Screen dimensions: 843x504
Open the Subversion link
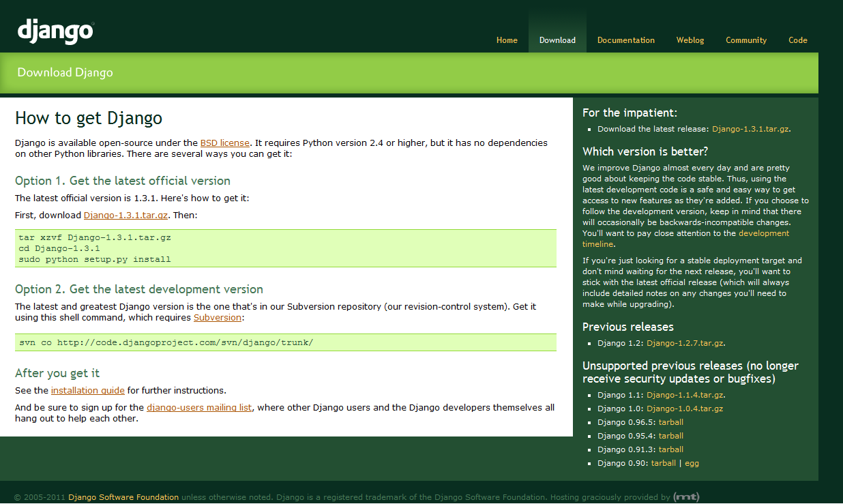[218, 318]
